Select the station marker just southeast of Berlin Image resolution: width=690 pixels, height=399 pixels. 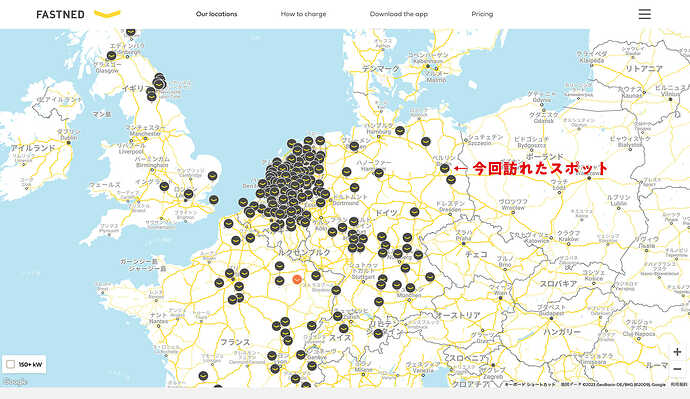[451, 179]
